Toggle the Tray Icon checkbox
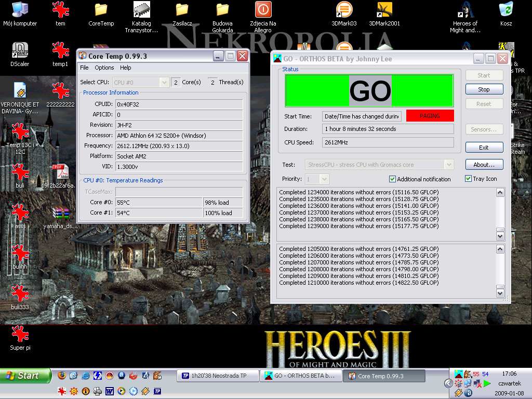Image resolution: width=532 pixels, height=399 pixels. click(468, 179)
